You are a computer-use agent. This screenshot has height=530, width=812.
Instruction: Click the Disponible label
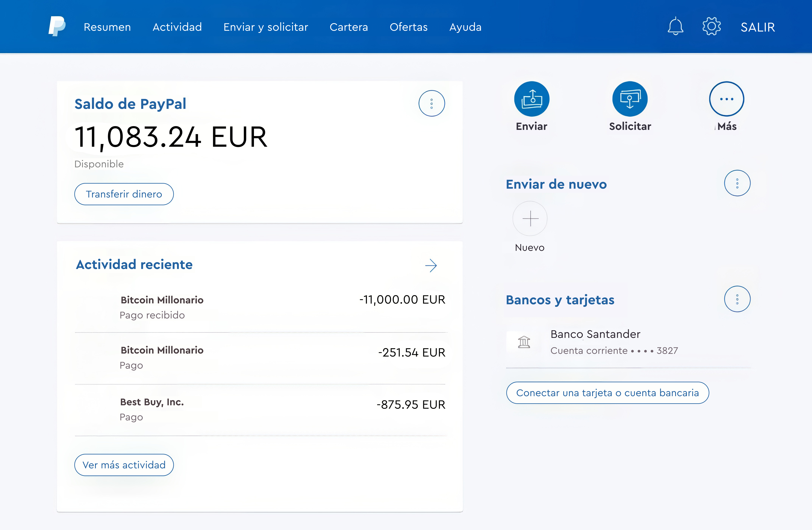tap(99, 164)
